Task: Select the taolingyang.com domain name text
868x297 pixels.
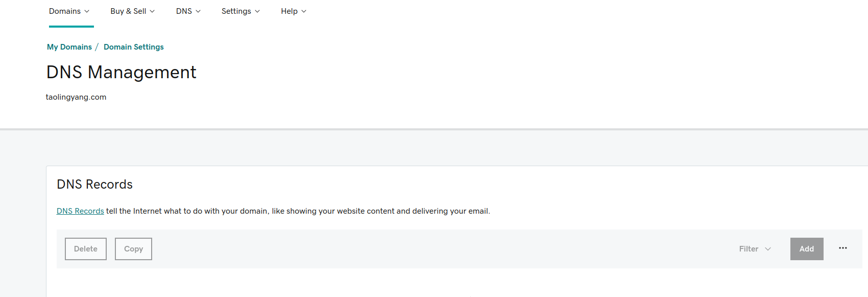Action: (x=76, y=97)
